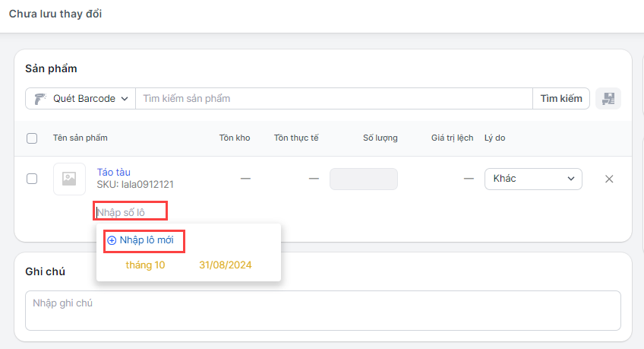The image size is (644, 349).
Task: Choose the Nhập lô mới option
Action: pos(140,240)
